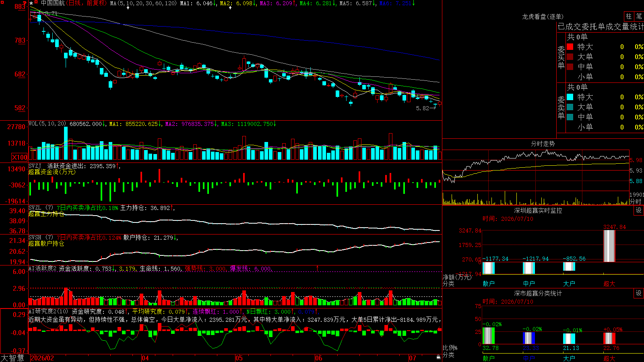Click the SVZL 主力持仓 indicator header
The image size is (644, 362).
pyautogui.click(x=101, y=208)
